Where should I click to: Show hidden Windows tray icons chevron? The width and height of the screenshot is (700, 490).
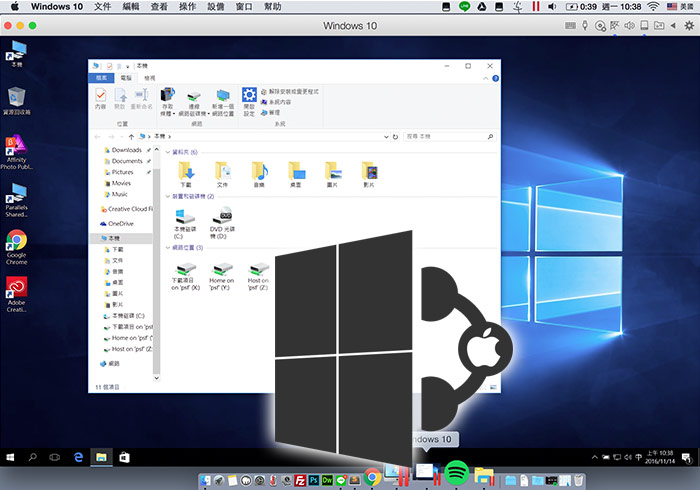coord(595,457)
